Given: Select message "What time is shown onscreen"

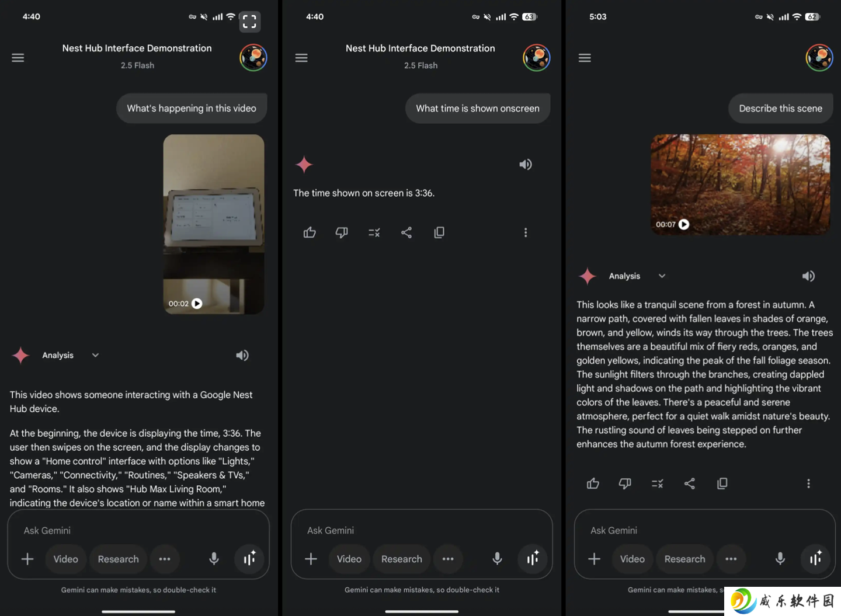Looking at the screenshot, I should click(x=478, y=109).
